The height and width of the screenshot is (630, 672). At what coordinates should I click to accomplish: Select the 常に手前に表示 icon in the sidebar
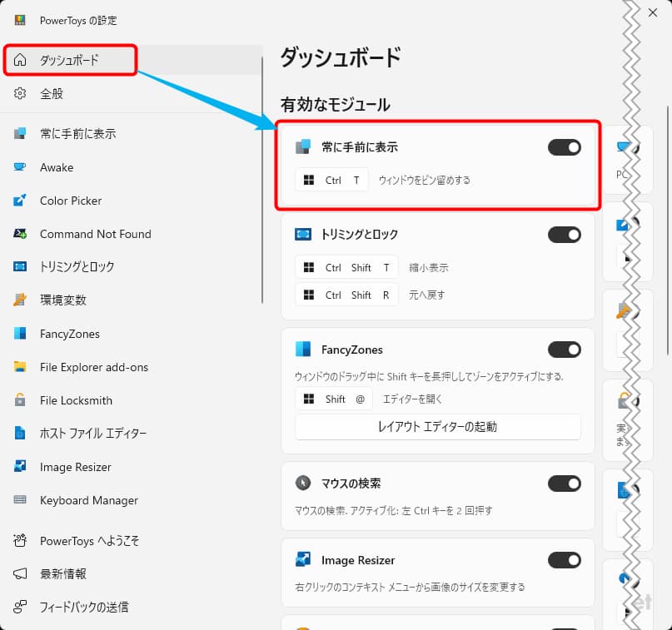(x=20, y=134)
